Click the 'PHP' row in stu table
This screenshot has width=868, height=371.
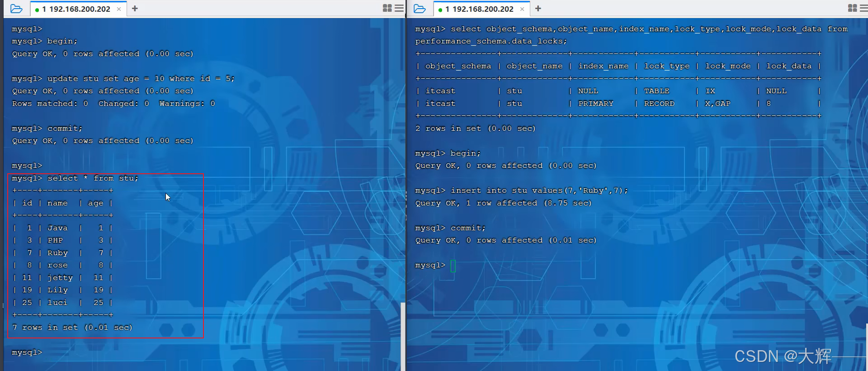tap(62, 240)
